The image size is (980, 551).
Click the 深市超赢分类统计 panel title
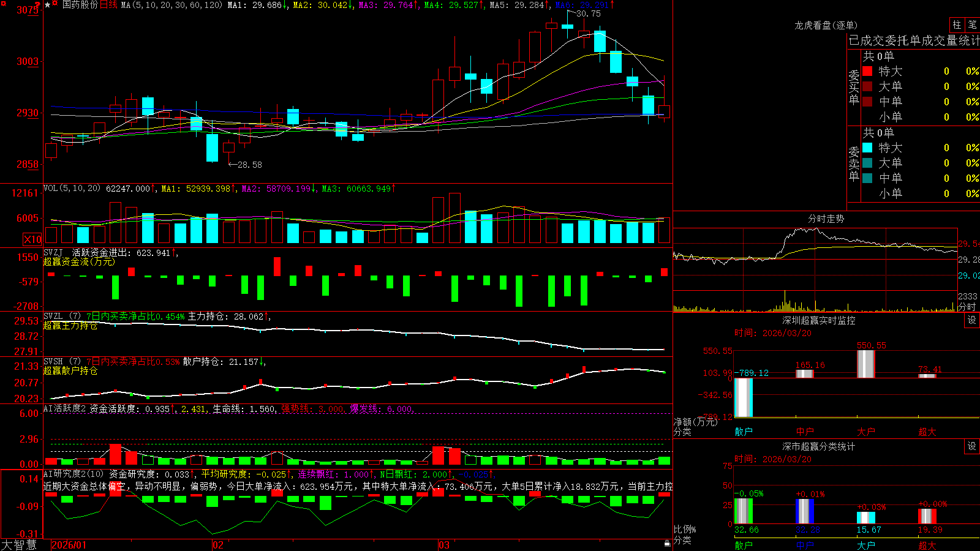[818, 446]
